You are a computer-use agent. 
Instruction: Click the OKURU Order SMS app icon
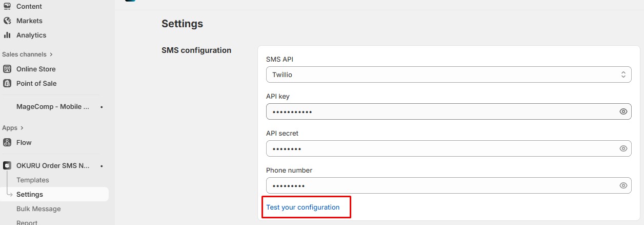[7, 166]
